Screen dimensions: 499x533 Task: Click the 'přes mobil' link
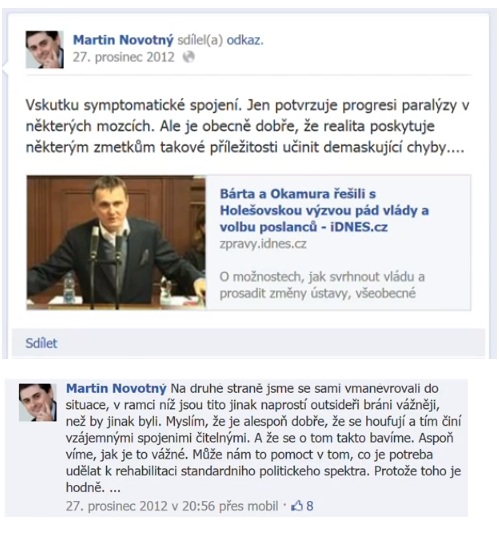(x=248, y=506)
